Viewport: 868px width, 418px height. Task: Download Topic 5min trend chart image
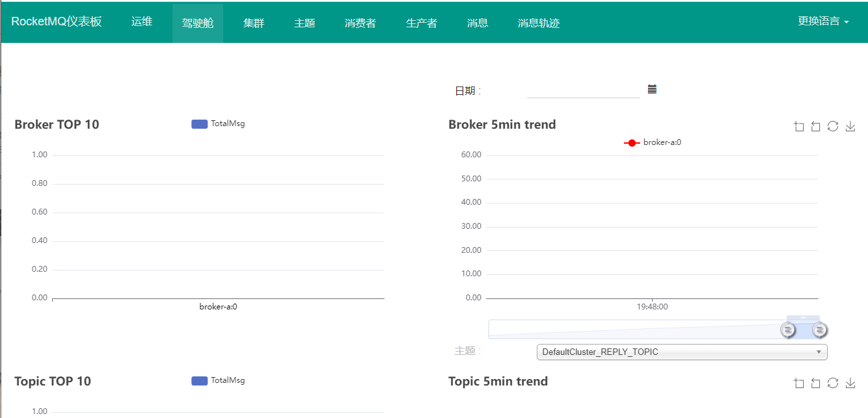pyautogui.click(x=850, y=384)
